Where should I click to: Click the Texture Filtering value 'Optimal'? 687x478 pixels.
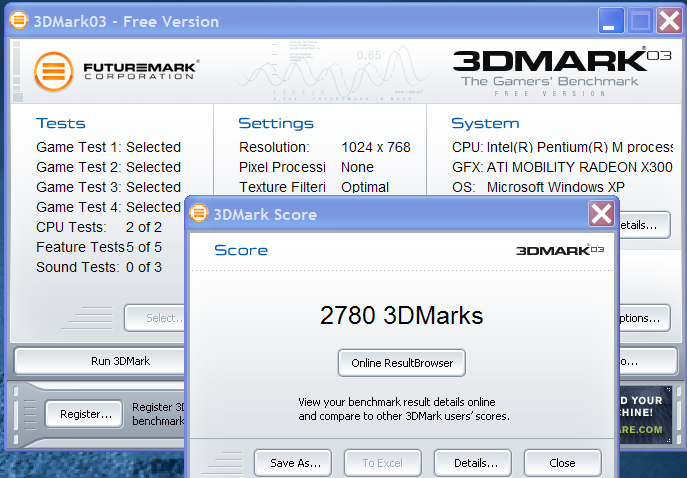[365, 187]
